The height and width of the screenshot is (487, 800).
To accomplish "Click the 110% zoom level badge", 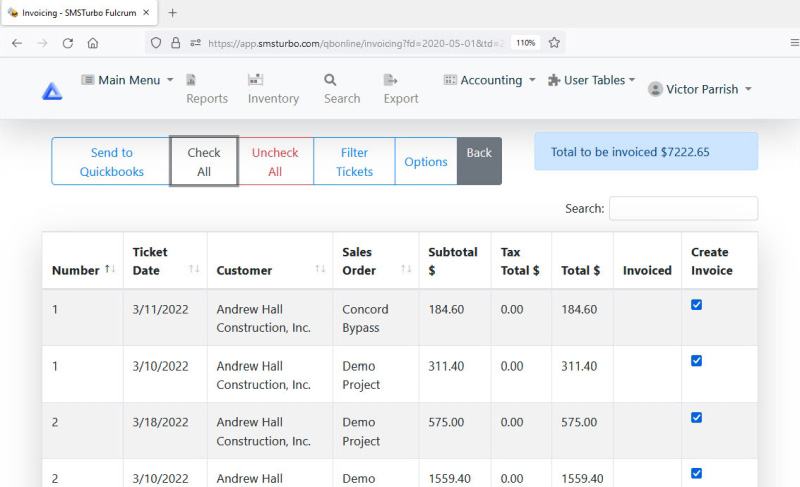I will click(526, 43).
